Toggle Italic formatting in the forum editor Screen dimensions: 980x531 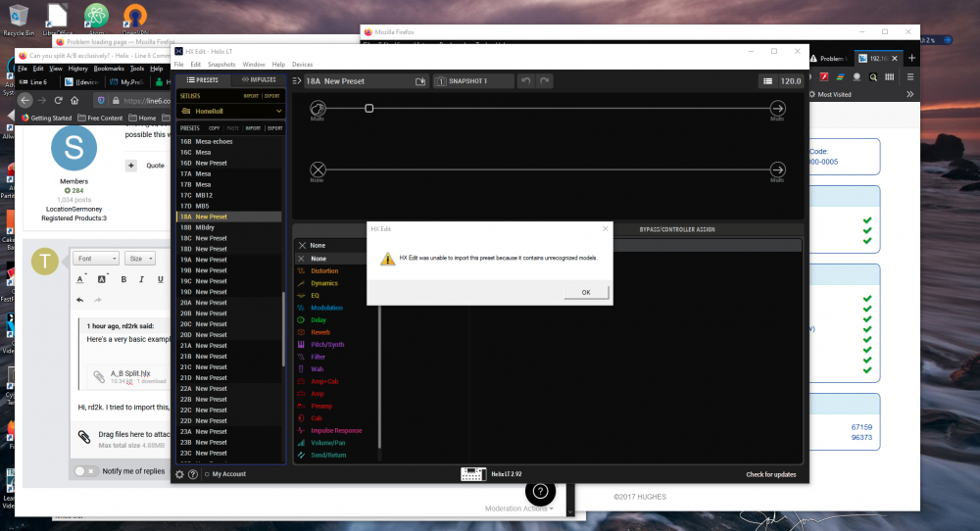142,279
